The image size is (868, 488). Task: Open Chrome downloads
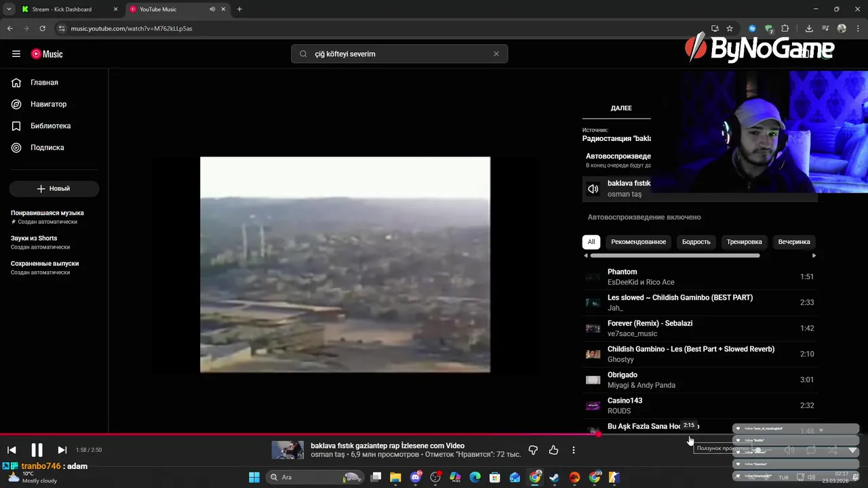click(809, 28)
